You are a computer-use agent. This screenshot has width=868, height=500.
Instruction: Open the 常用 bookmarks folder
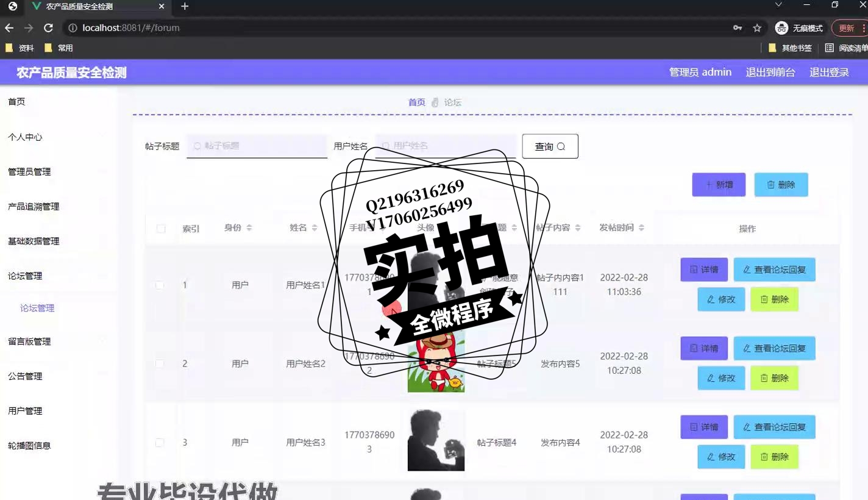[x=59, y=48]
